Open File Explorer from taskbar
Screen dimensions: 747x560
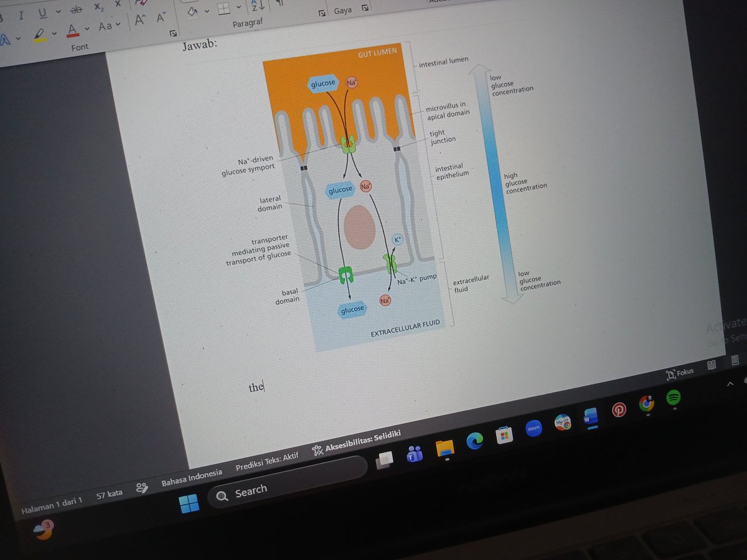444,448
